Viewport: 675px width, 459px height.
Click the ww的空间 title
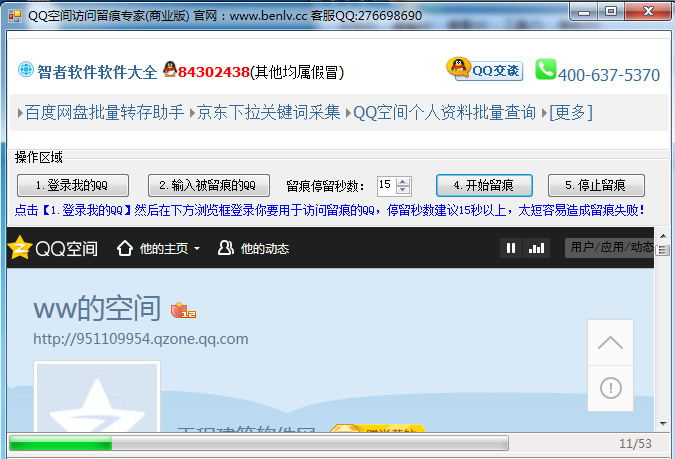point(97,308)
